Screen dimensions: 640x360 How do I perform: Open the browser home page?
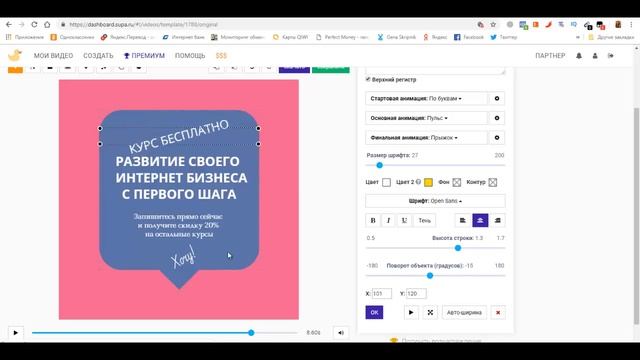47,24
